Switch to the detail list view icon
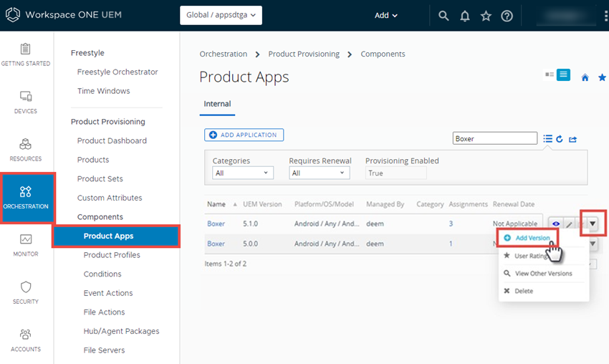This screenshot has height=364, width=609. tap(563, 75)
